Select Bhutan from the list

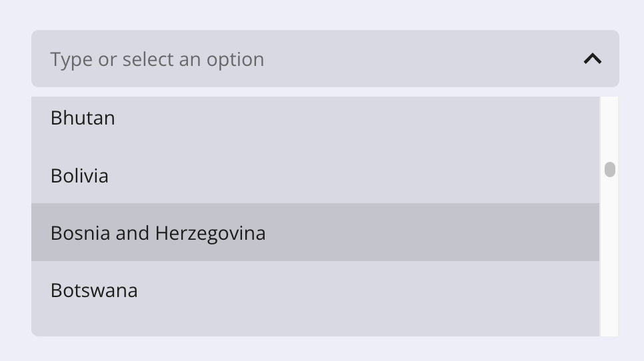(315, 118)
